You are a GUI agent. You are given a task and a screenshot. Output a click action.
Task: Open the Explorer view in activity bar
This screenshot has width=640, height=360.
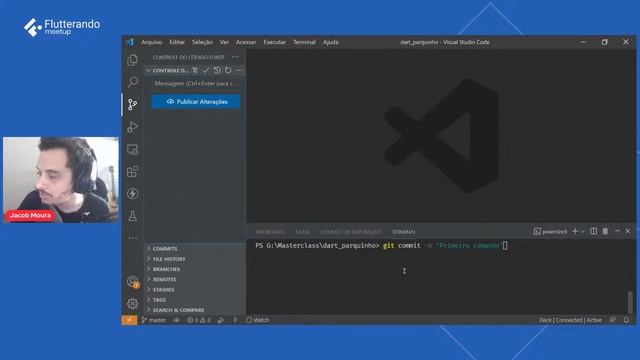point(132,60)
